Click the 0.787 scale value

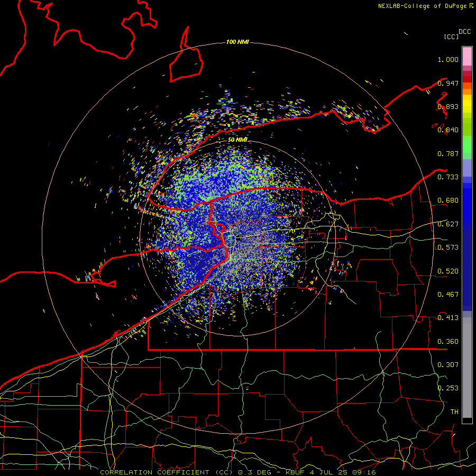click(448, 153)
